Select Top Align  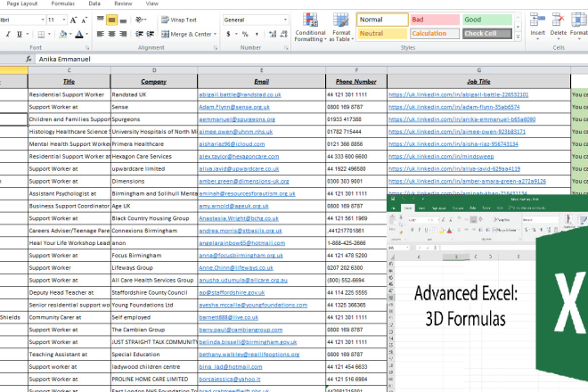(x=101, y=19)
